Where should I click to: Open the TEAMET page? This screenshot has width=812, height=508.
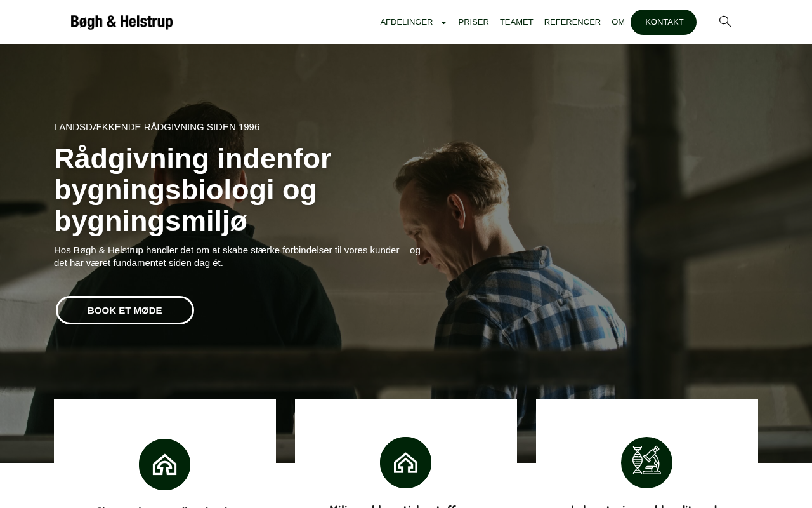click(516, 22)
